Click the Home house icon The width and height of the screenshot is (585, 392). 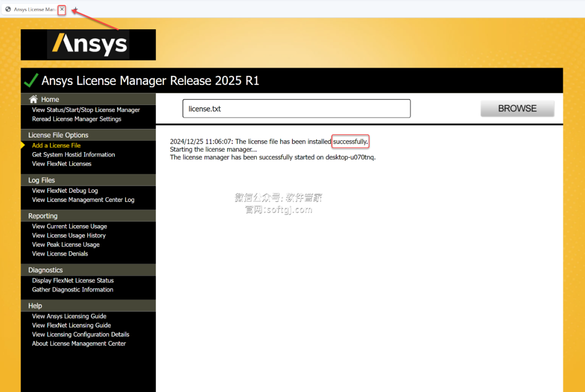point(33,99)
